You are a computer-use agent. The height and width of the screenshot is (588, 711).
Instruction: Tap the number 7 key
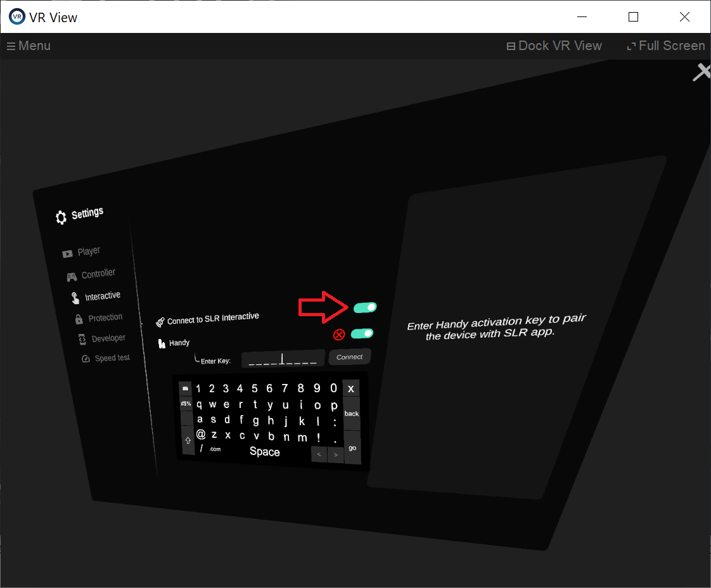[285, 388]
